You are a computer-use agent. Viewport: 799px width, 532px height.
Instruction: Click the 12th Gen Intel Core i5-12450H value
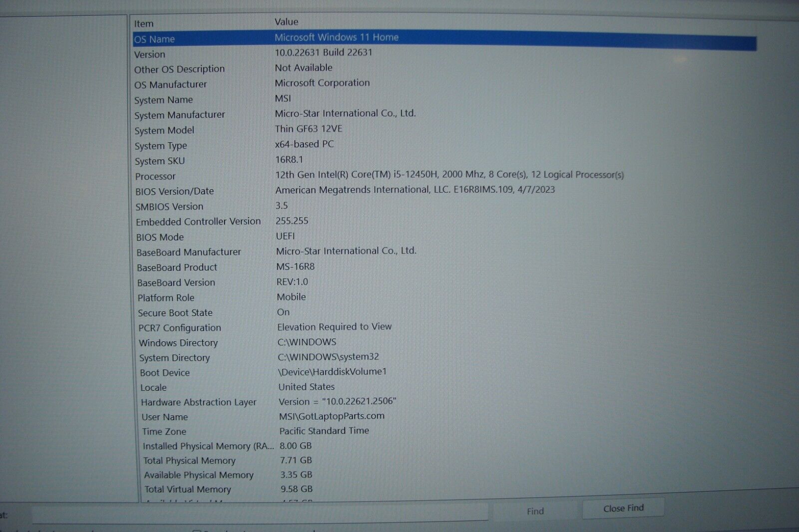(449, 175)
